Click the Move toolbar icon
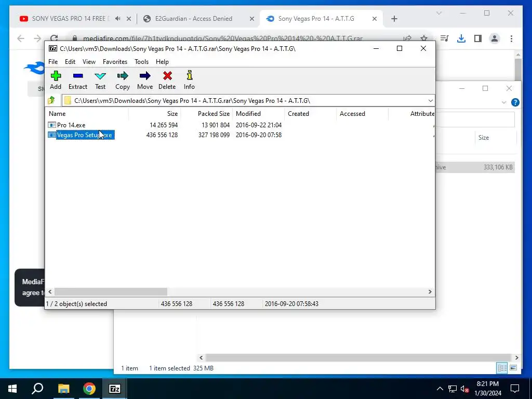This screenshot has width=532, height=399. pos(145,80)
